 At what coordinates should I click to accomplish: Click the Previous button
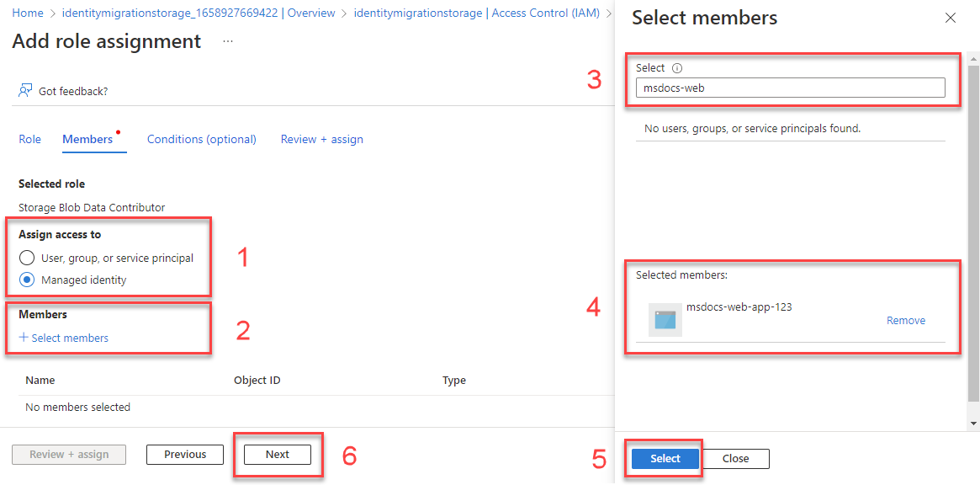[184, 454]
